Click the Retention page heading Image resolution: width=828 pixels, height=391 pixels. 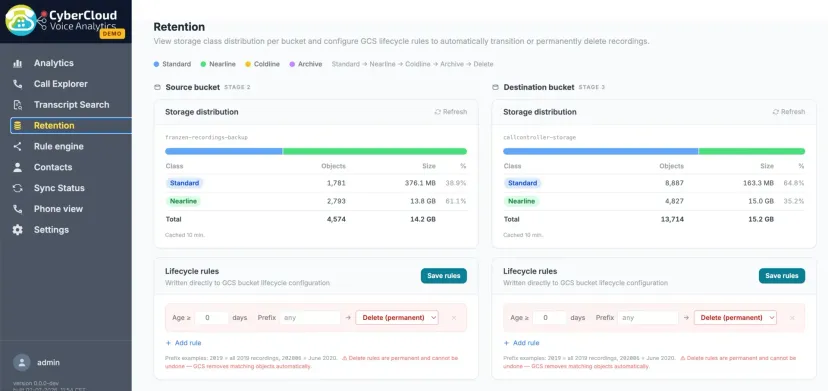(179, 27)
